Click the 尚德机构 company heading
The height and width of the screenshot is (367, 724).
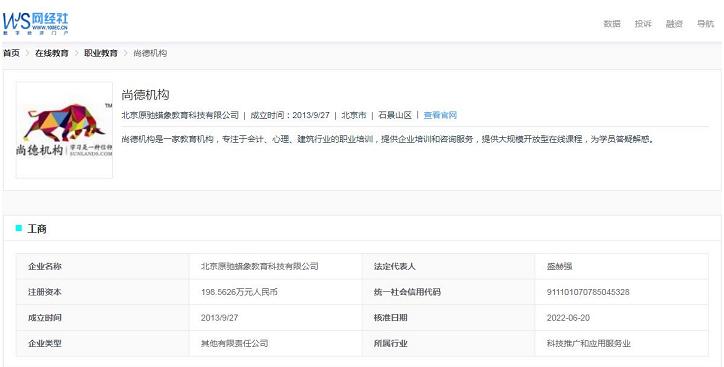tap(145, 95)
